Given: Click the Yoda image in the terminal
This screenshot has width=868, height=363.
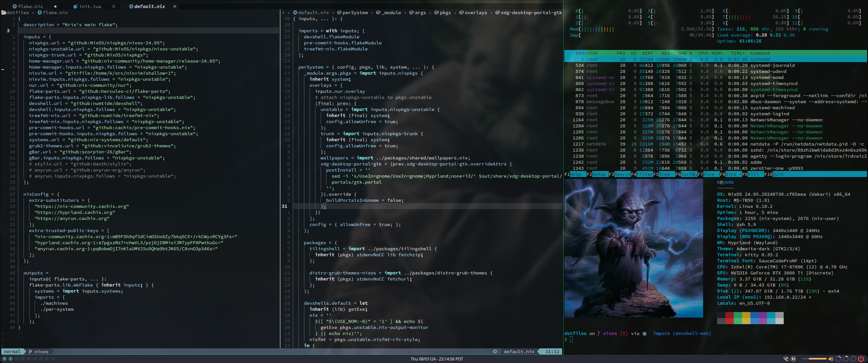Looking at the screenshot, I should coord(634,248).
